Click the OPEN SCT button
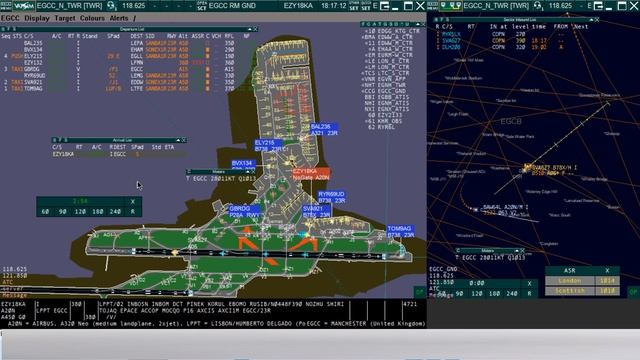640x360 pixels. point(202,6)
